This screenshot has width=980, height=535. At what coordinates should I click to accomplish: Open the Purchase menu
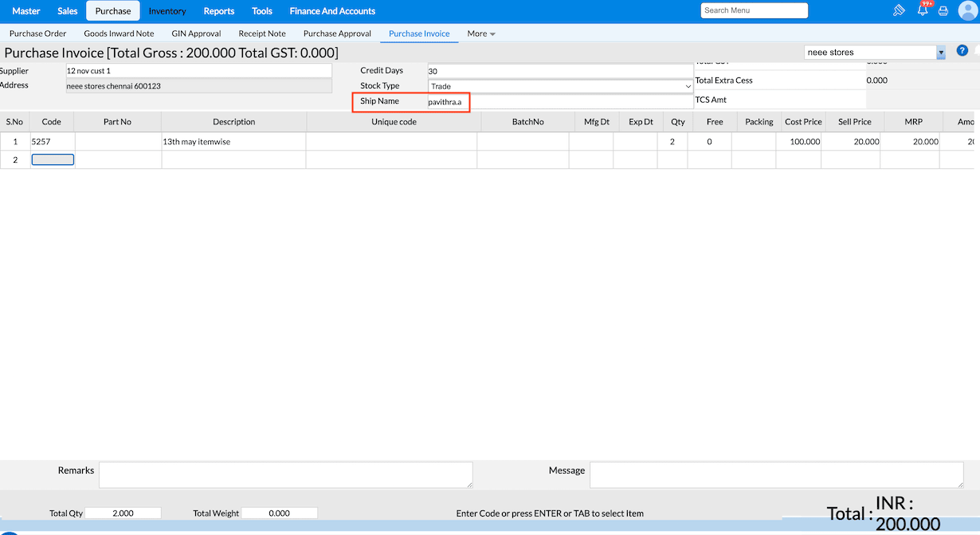(x=113, y=11)
